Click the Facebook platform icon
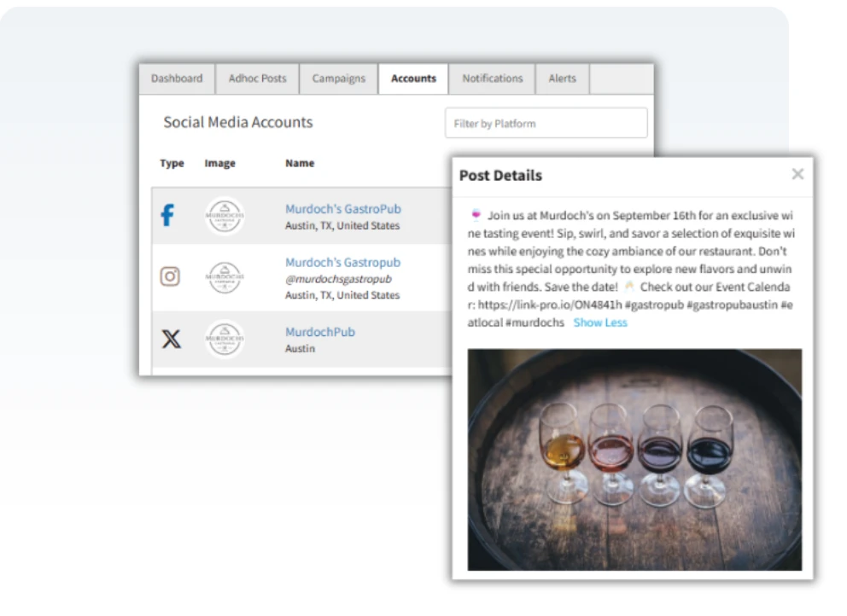 click(x=168, y=216)
